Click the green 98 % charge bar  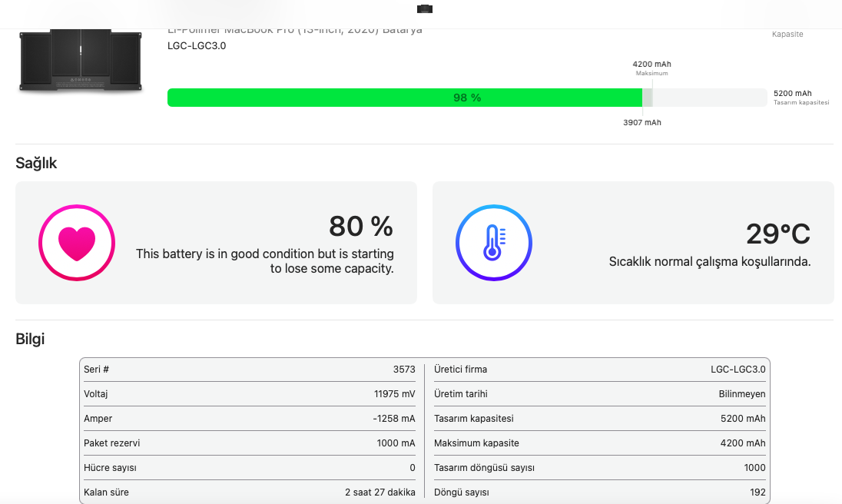coord(404,98)
